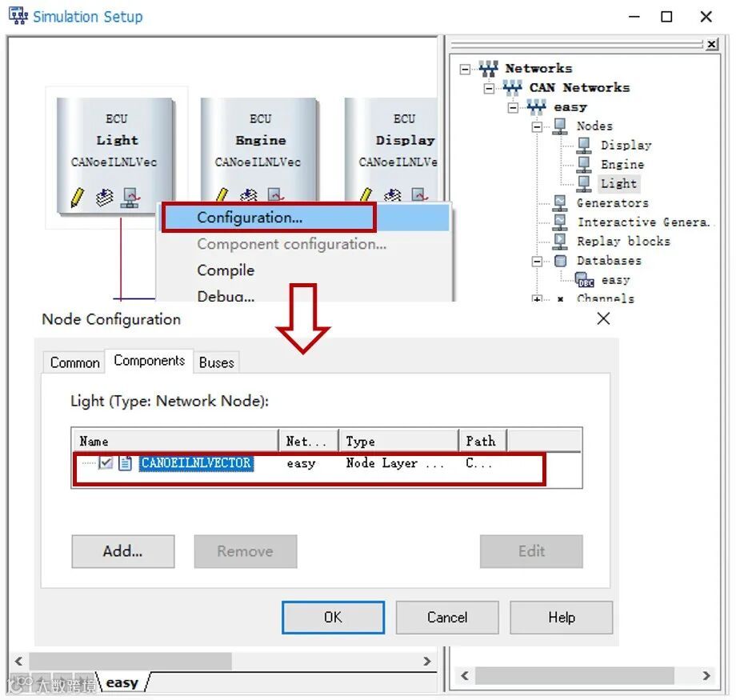Viewport: 736px width, 700px height.
Task: Select the Engine ECU block
Action: pos(259,150)
